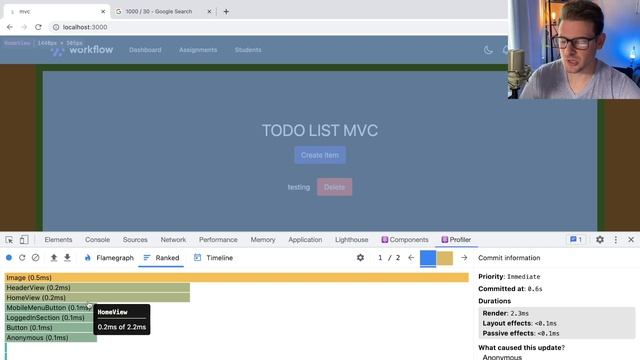Open the Console tab
This screenshot has height=360, width=640.
tap(97, 240)
